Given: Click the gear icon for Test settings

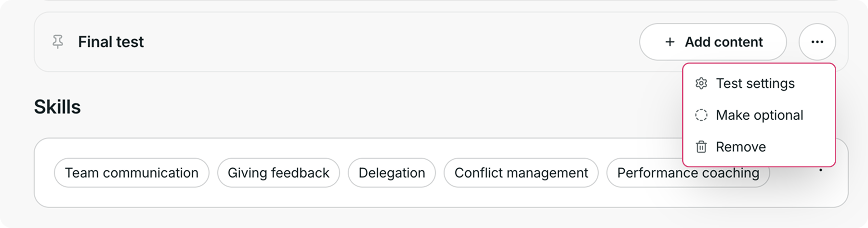Looking at the screenshot, I should (701, 83).
